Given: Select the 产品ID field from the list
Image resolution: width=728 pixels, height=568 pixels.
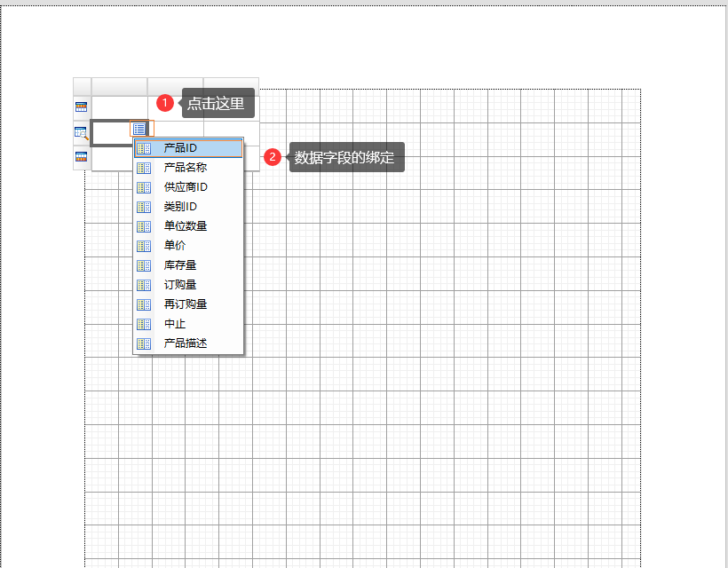Looking at the screenshot, I should coord(188,148).
